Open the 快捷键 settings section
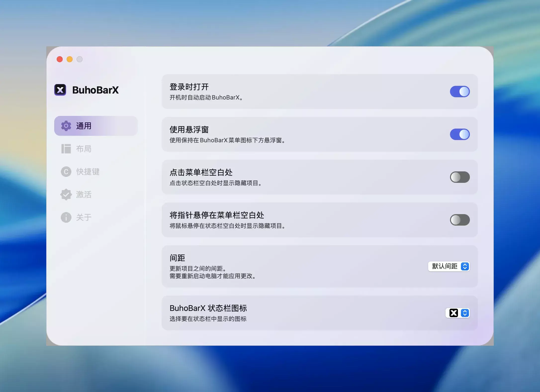Viewport: 540px width, 392px height. click(88, 172)
